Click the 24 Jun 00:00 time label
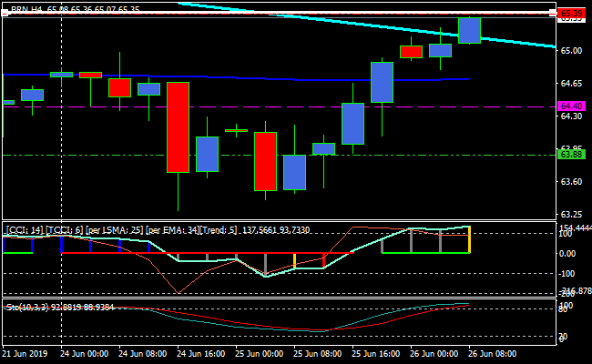Image resolution: width=592 pixels, height=364 pixels. [85, 353]
